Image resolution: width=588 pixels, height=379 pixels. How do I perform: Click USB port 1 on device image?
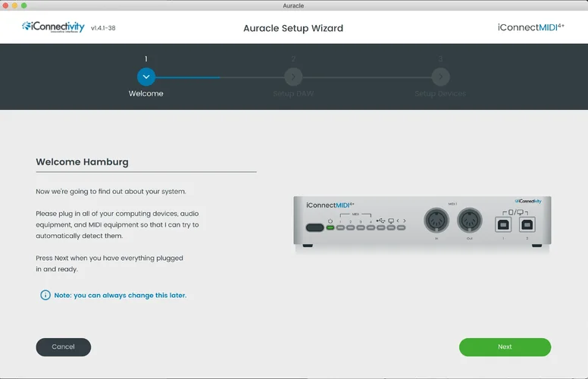coord(503,225)
